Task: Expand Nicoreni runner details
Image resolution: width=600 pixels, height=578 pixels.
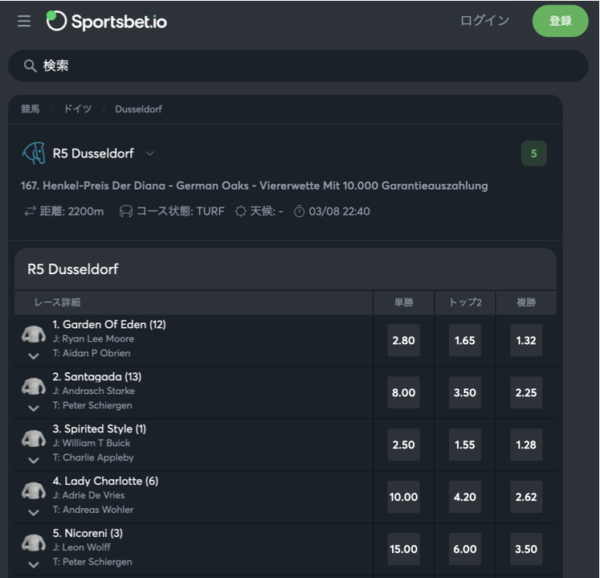Action: [34, 564]
